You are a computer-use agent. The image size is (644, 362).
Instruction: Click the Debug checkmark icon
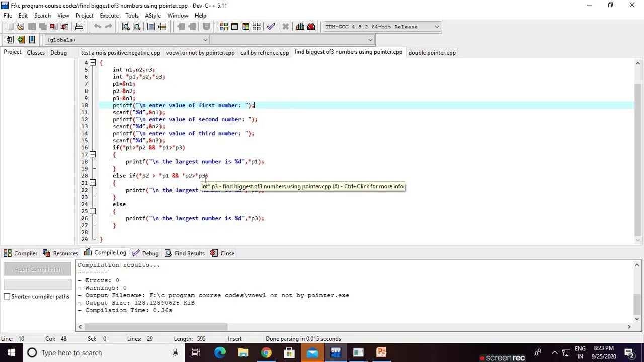click(271, 27)
